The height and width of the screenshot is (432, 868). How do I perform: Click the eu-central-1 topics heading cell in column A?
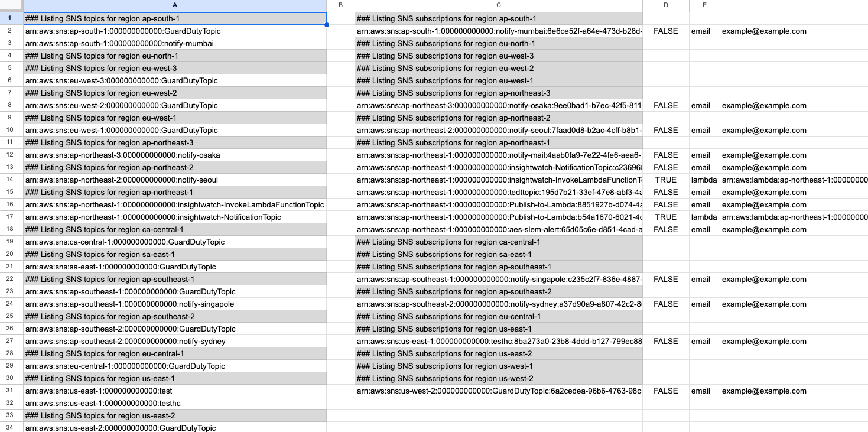[175, 353]
